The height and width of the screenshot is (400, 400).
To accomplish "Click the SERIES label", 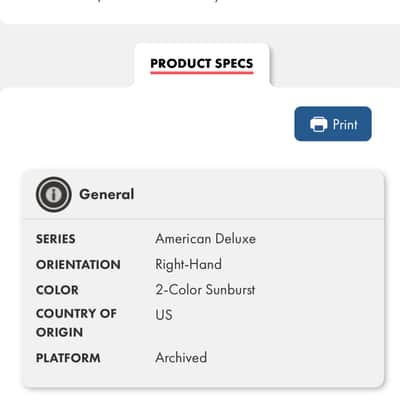I will 56,239.
